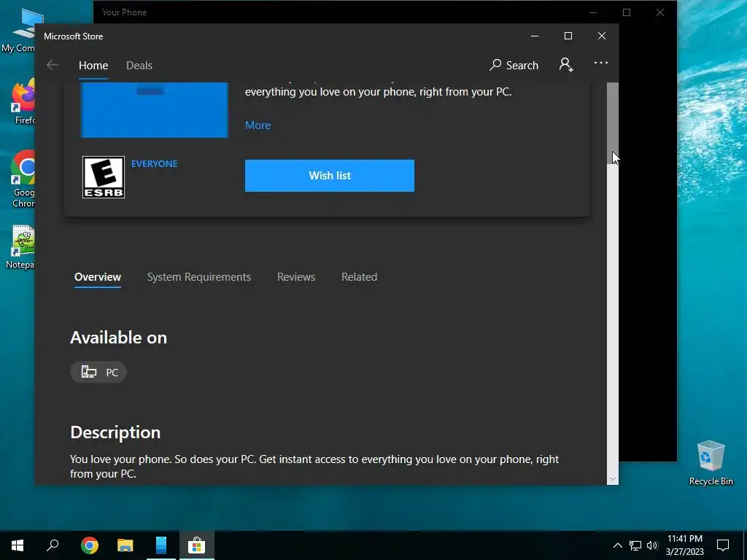This screenshot has width=747, height=560.
Task: Open File Explorer from taskbar
Action: click(x=125, y=545)
